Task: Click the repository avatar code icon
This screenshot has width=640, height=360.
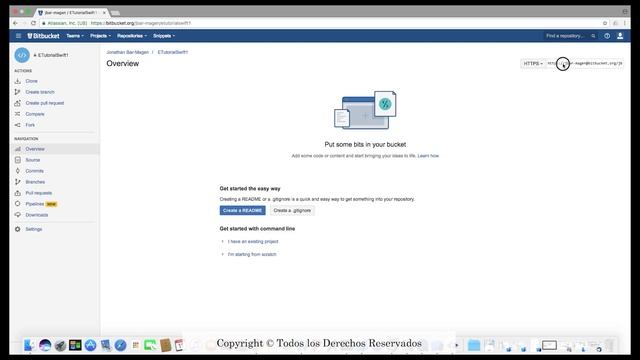Action: (x=22, y=55)
